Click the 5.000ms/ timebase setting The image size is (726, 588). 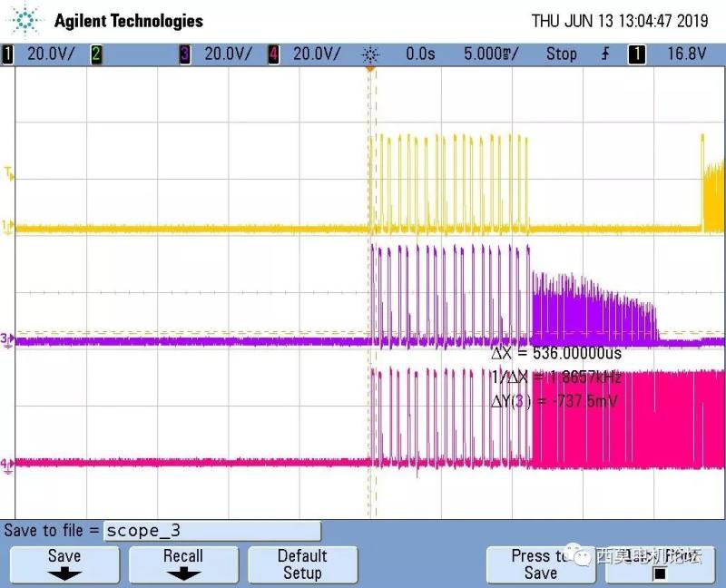[x=491, y=54]
